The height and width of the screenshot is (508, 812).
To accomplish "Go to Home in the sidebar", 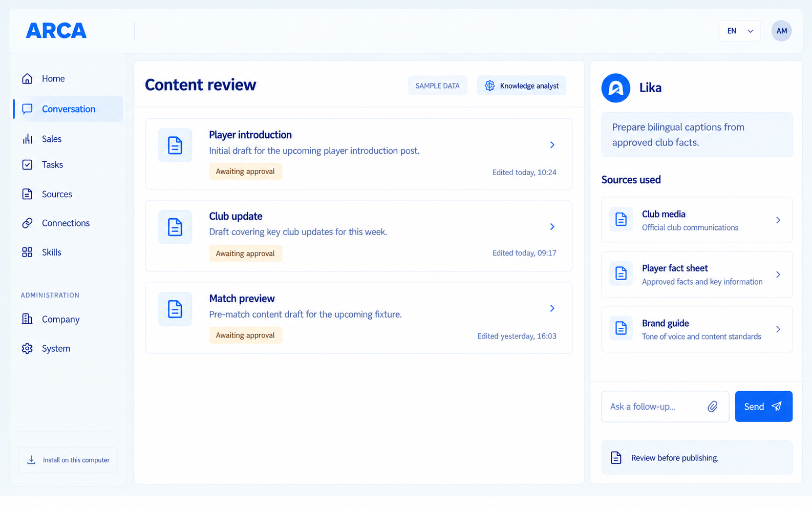I will pyautogui.click(x=68, y=78).
